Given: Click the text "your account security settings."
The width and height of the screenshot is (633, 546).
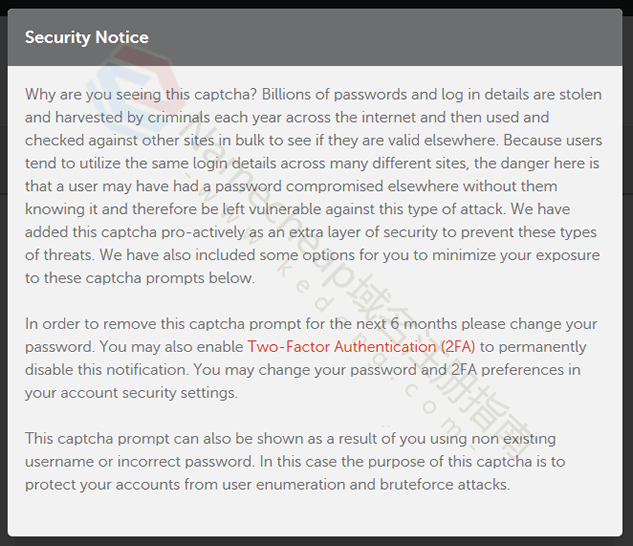Looking at the screenshot, I should pos(132,393).
